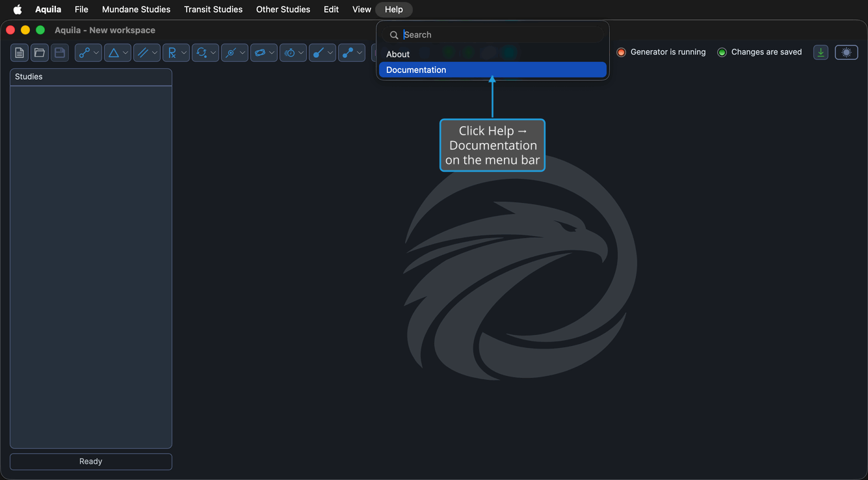
Task: Click the open folder toolbar icon
Action: coord(40,53)
